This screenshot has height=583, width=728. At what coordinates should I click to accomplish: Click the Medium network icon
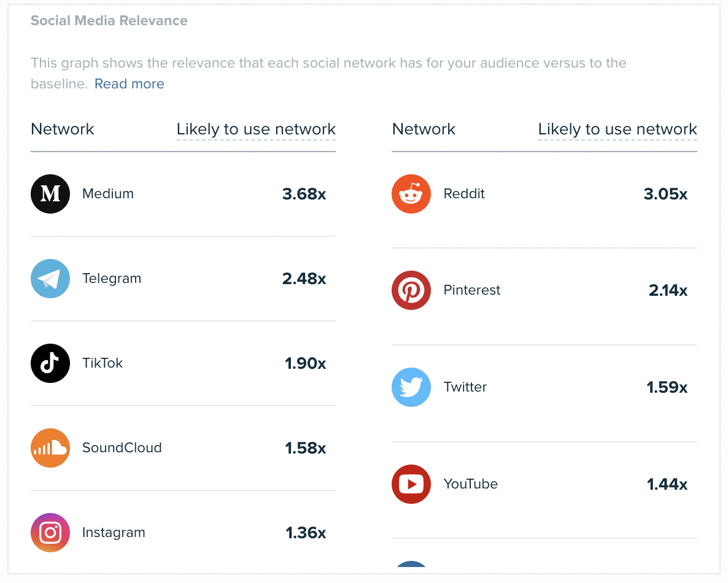click(50, 194)
